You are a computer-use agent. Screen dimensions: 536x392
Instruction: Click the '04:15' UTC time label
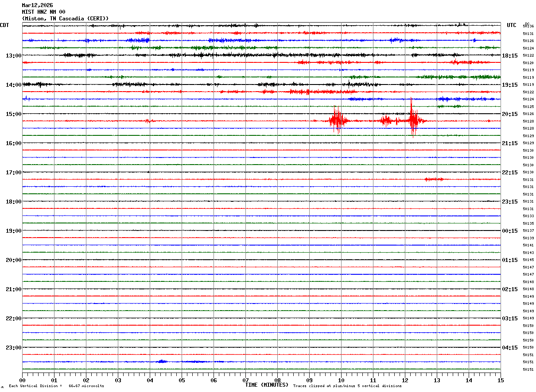coord(510,348)
